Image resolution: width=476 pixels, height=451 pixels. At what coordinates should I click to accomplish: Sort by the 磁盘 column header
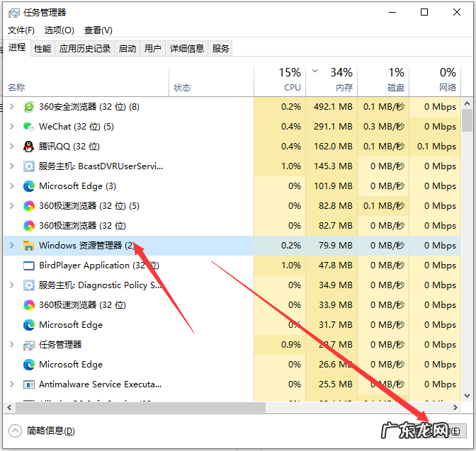[383, 81]
